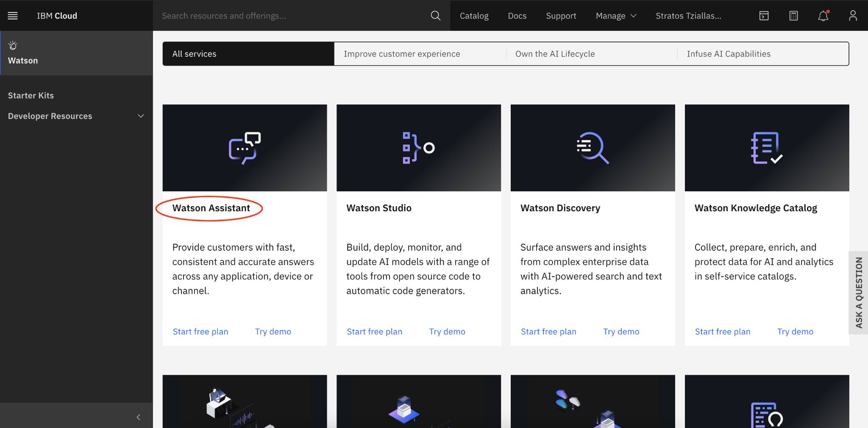The height and width of the screenshot is (428, 868).
Task: Start free plan for Watson Assistant
Action: point(200,331)
